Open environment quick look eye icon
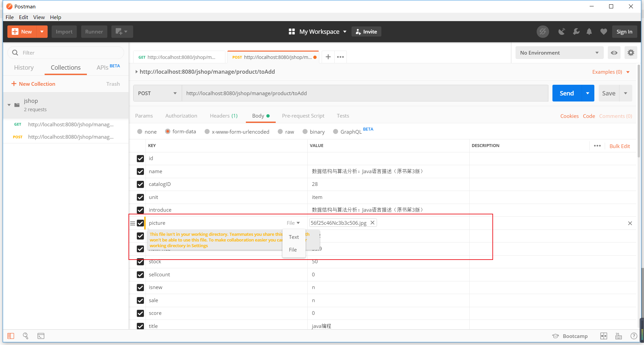 [x=614, y=53]
